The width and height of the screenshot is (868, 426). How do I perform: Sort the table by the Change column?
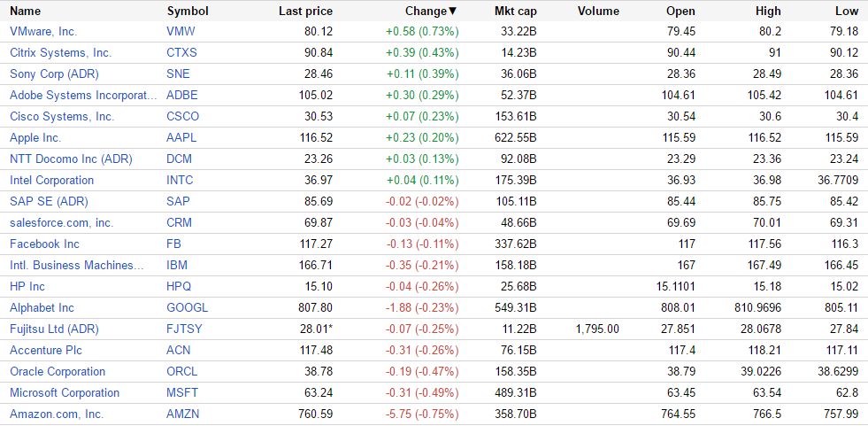430,12
